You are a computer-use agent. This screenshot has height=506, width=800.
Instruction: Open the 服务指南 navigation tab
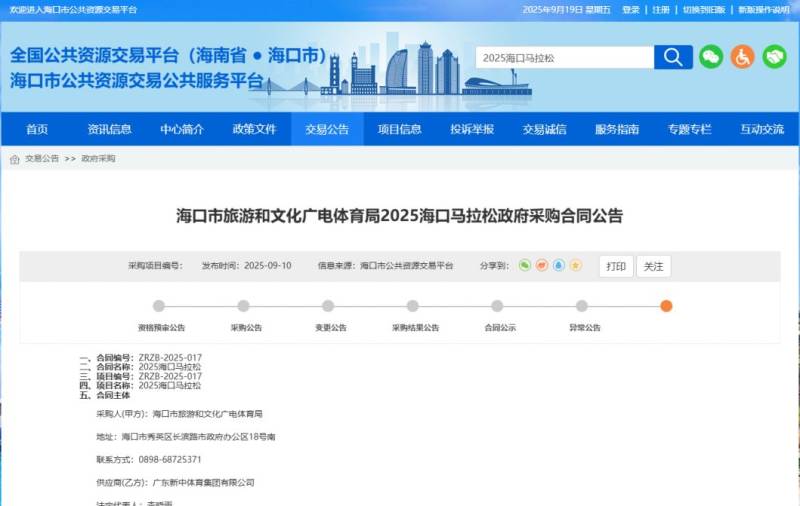[617, 129]
